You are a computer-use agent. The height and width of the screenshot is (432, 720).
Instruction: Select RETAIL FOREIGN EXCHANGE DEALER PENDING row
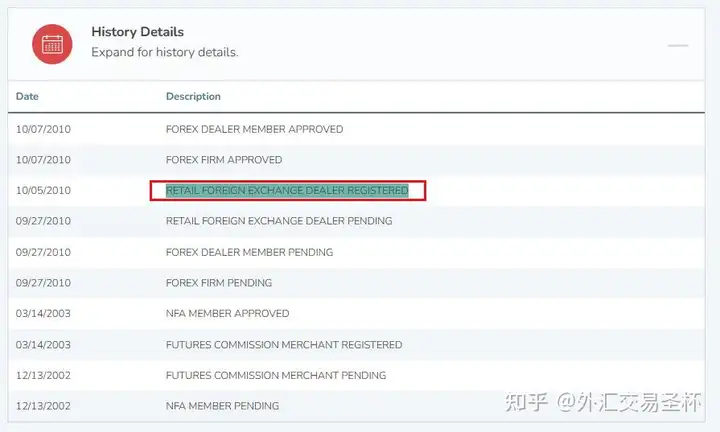click(356, 221)
